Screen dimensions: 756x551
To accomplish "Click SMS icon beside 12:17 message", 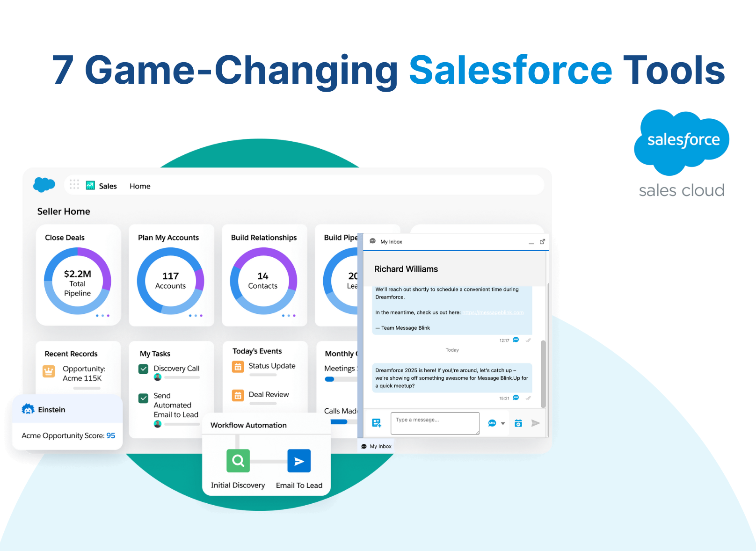I will click(x=516, y=340).
